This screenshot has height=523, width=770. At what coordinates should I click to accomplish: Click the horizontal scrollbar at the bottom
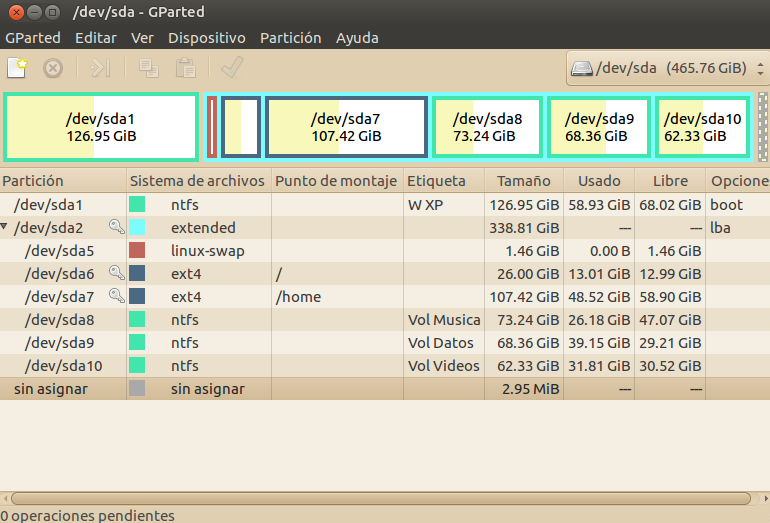coord(381,498)
